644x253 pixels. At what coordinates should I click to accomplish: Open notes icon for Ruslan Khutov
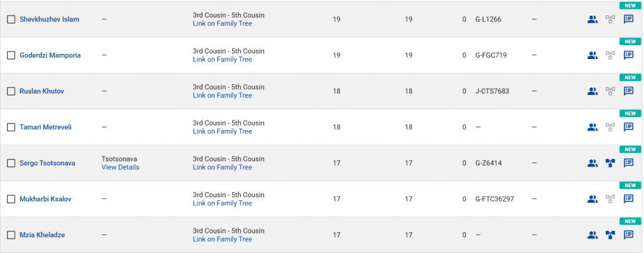tap(628, 91)
